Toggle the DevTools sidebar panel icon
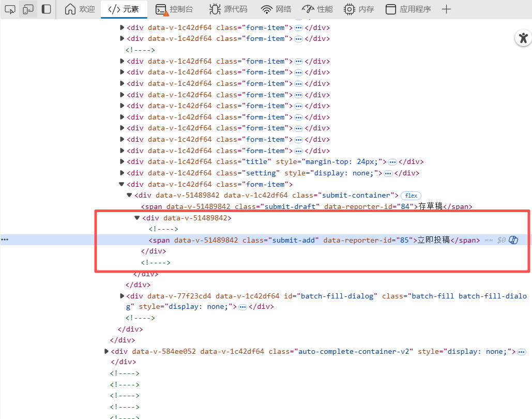Viewport: 532px width, 419px height. [x=47, y=9]
